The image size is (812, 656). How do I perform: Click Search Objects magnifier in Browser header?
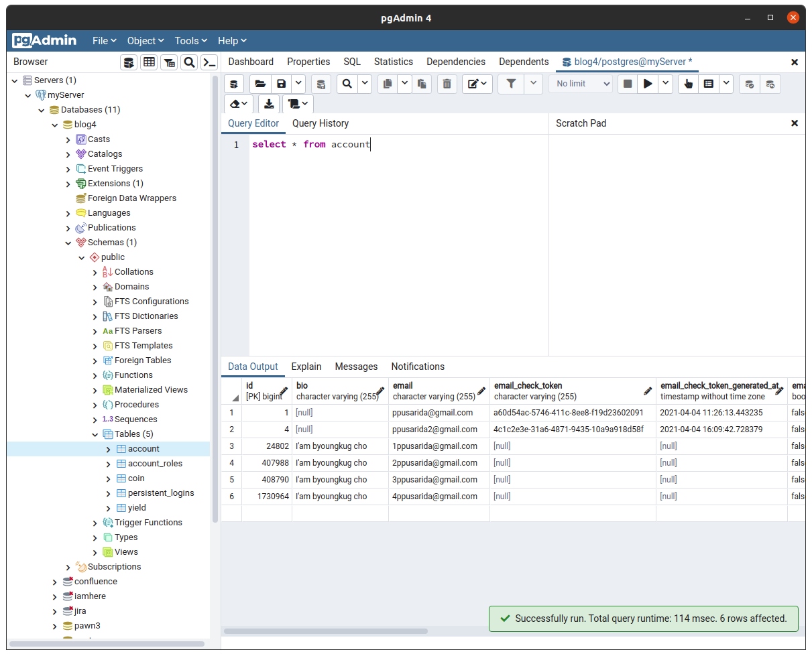point(189,62)
